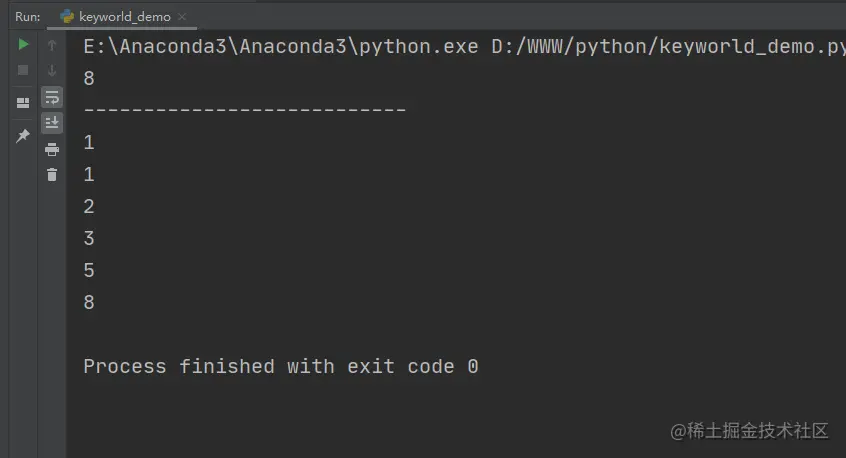Click the Restore Layout icon
This screenshot has width=846, height=458.
(23, 102)
